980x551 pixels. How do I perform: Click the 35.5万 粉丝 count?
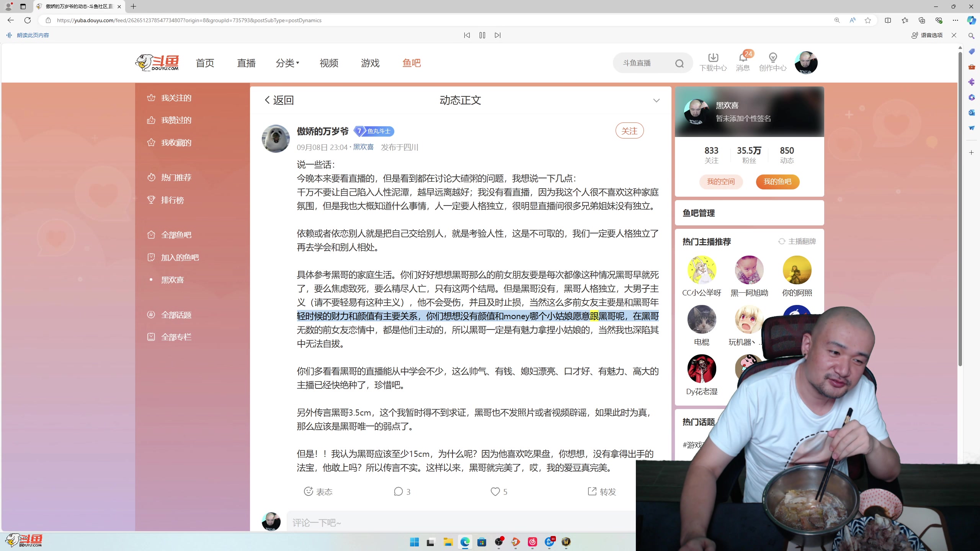pyautogui.click(x=749, y=155)
